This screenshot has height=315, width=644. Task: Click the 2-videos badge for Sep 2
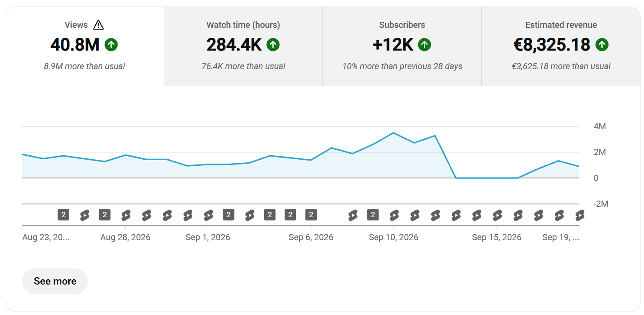[228, 214]
